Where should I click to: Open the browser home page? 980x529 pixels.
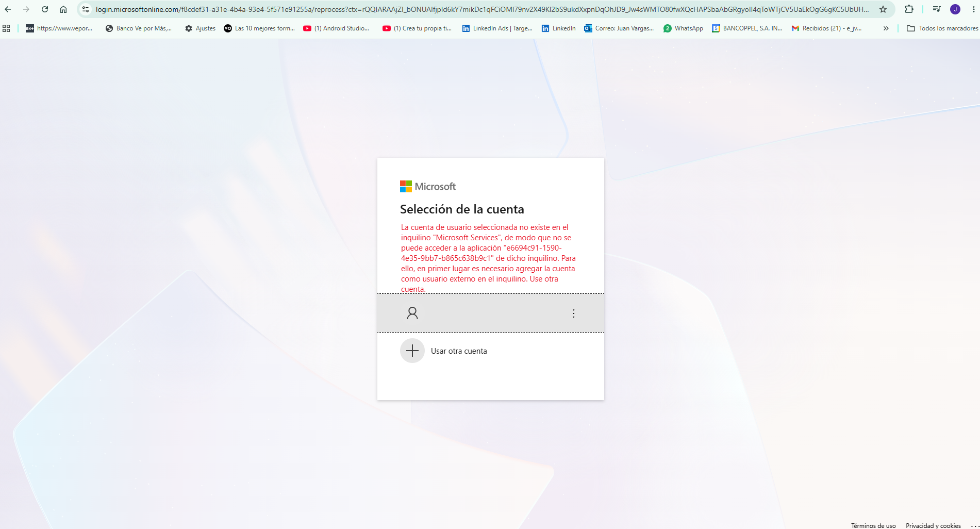coord(63,9)
